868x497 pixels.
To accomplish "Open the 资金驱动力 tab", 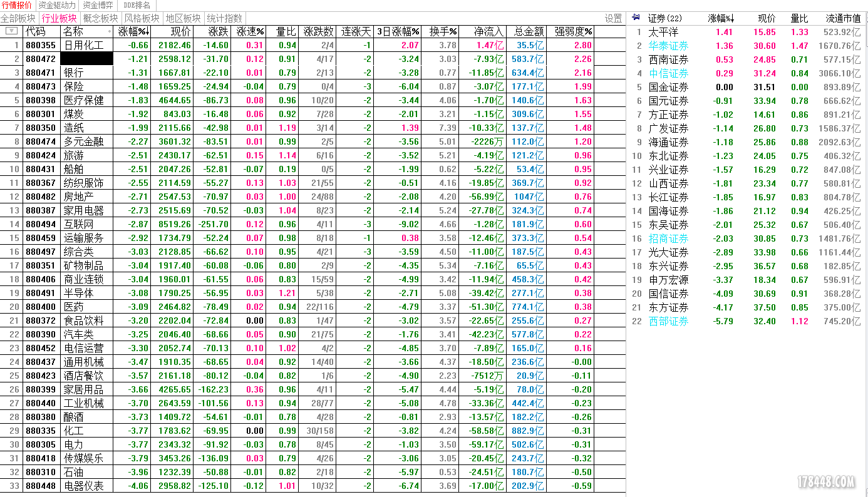I will click(x=57, y=5).
